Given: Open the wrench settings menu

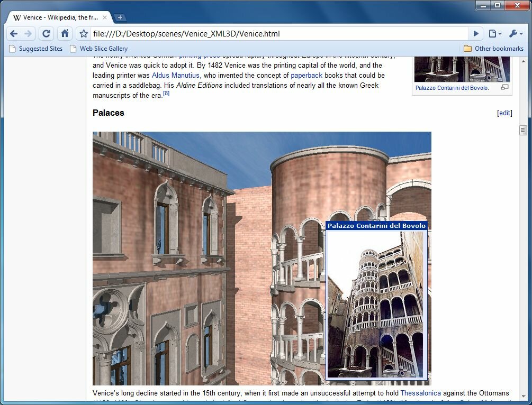Looking at the screenshot, I should [x=516, y=34].
